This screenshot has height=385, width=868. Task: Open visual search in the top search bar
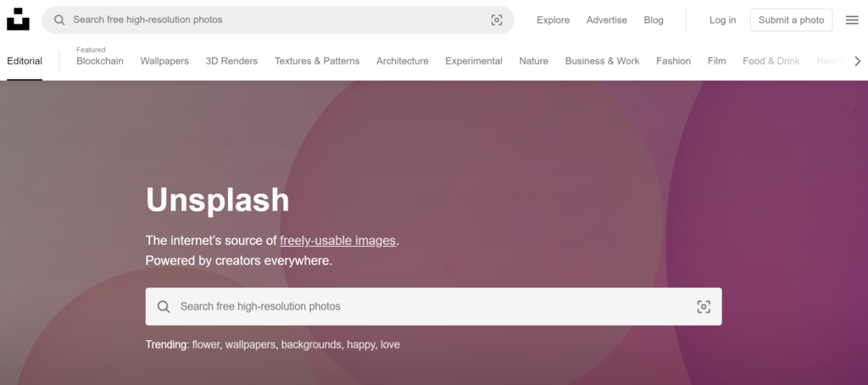497,20
